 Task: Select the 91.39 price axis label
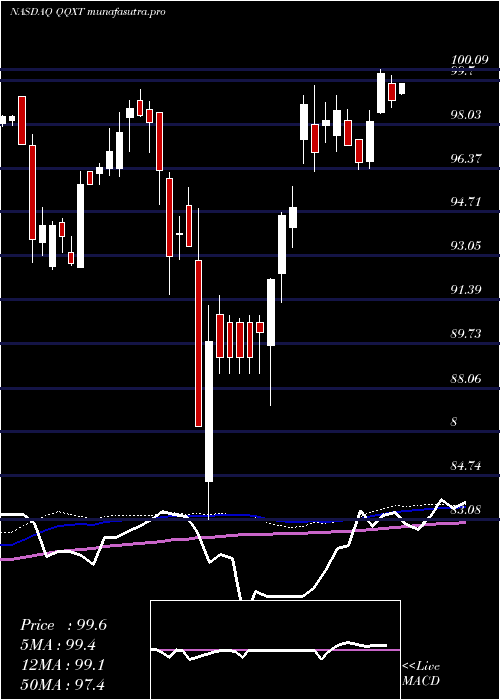coord(467,290)
